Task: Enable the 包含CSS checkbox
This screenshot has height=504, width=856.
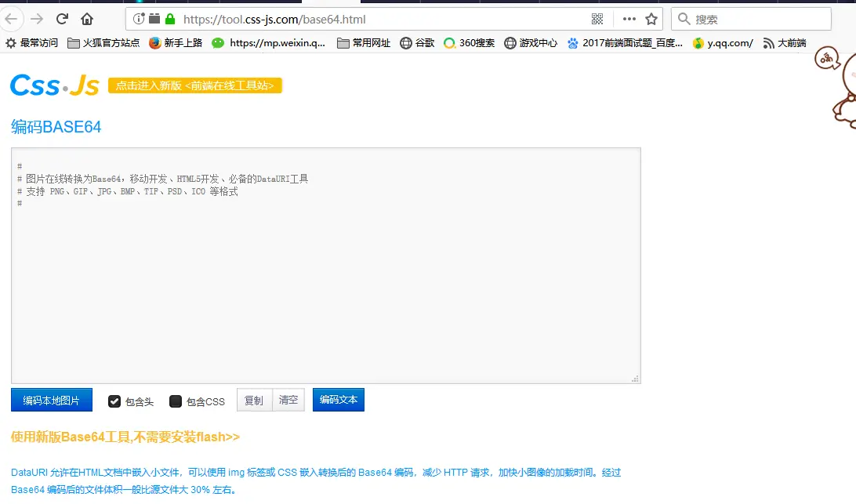Action: pyautogui.click(x=176, y=401)
